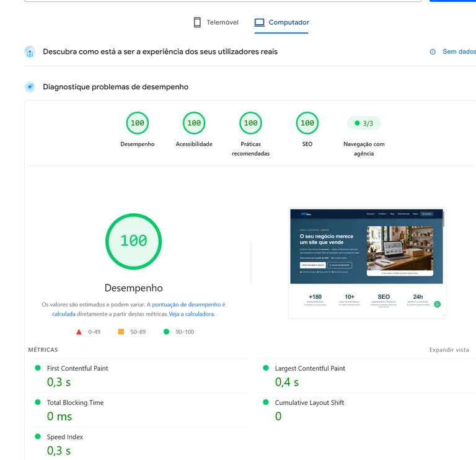
Task: Click the laptop computer icon
Action: coord(259,22)
